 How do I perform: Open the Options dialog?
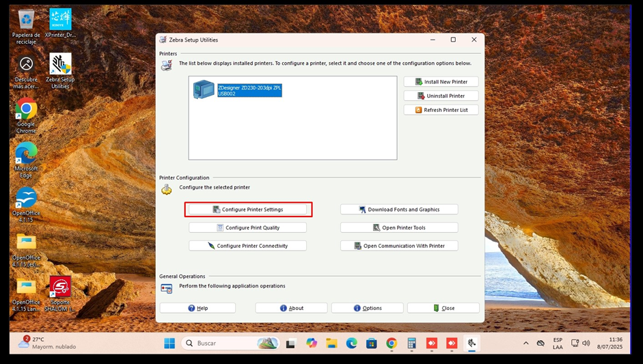(x=367, y=308)
